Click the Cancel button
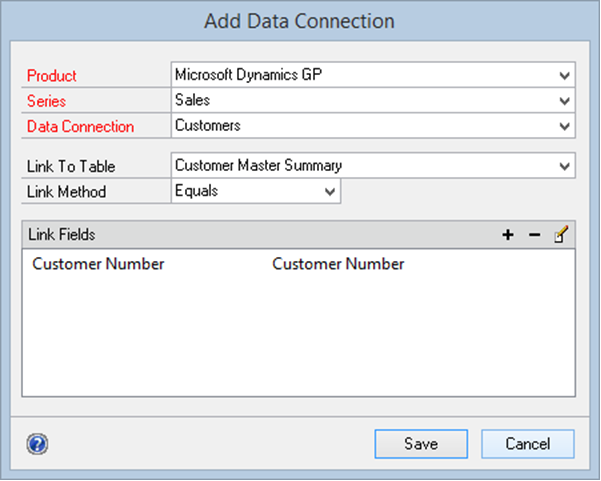 527,444
